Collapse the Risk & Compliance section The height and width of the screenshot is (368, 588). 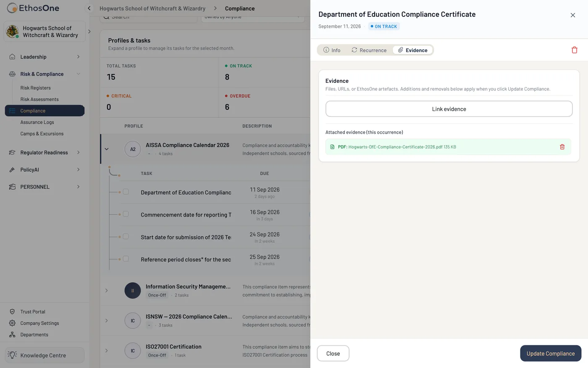click(79, 74)
